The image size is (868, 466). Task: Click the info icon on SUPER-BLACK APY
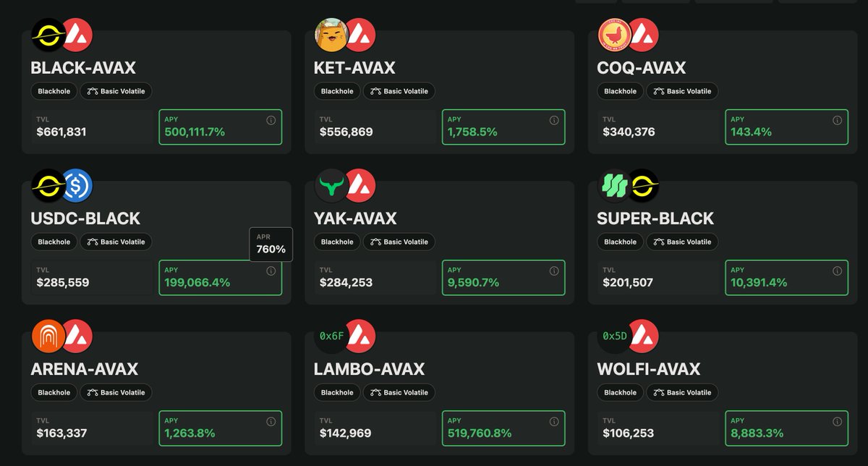(837, 271)
